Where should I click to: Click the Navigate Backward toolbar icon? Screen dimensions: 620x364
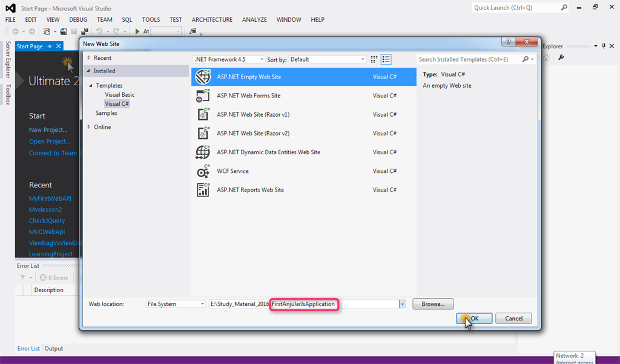click(x=16, y=31)
